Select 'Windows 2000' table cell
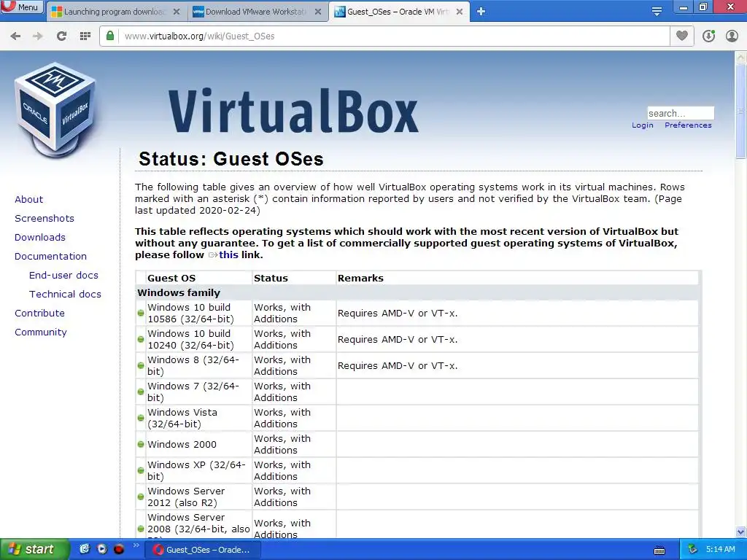The image size is (747, 560). point(198,444)
